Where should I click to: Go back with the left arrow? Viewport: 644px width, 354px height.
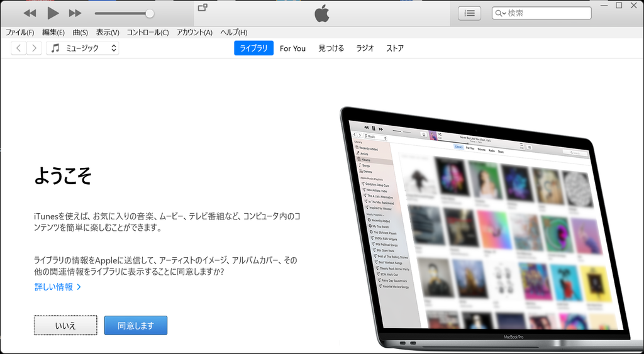(18, 48)
